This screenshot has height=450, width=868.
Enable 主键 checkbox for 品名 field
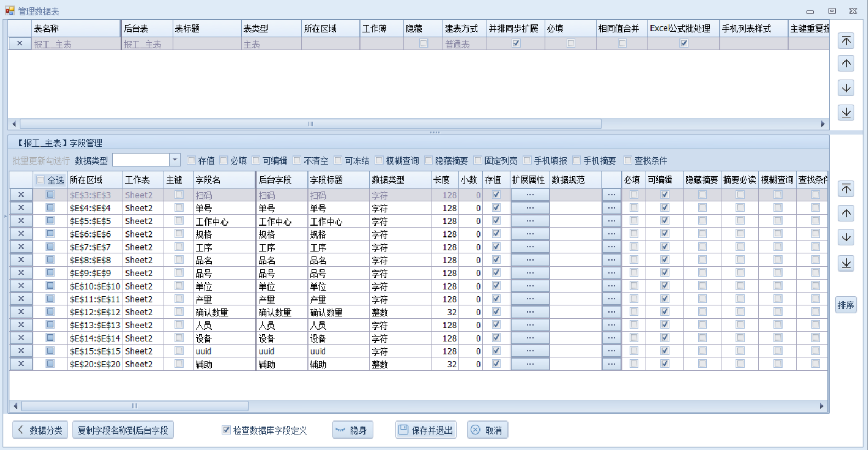[179, 260]
